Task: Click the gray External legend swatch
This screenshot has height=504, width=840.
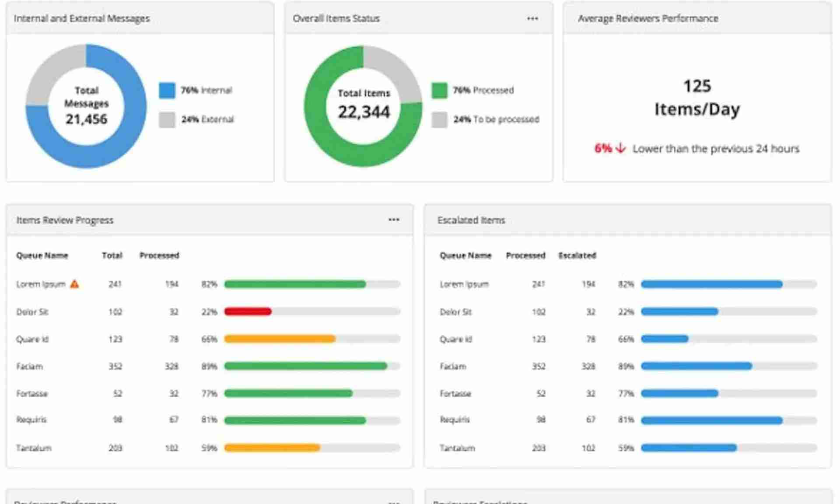Action: (167, 119)
